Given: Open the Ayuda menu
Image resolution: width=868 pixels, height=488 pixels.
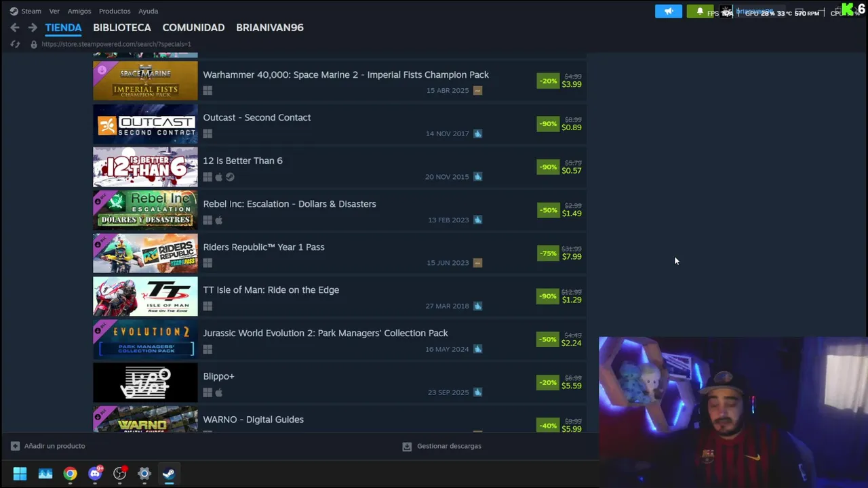Looking at the screenshot, I should point(148,11).
